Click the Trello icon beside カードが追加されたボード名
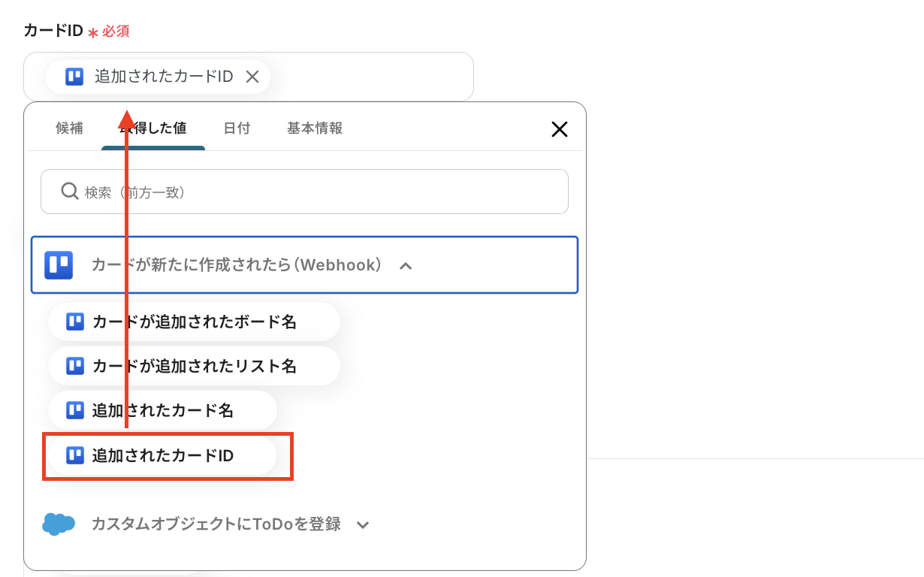 click(74, 321)
